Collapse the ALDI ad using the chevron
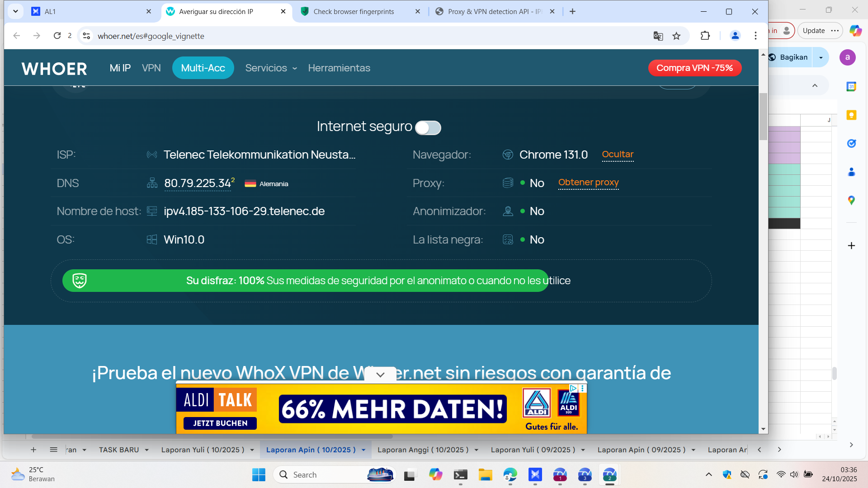Screen dimensions: 868x488 tap(380, 375)
